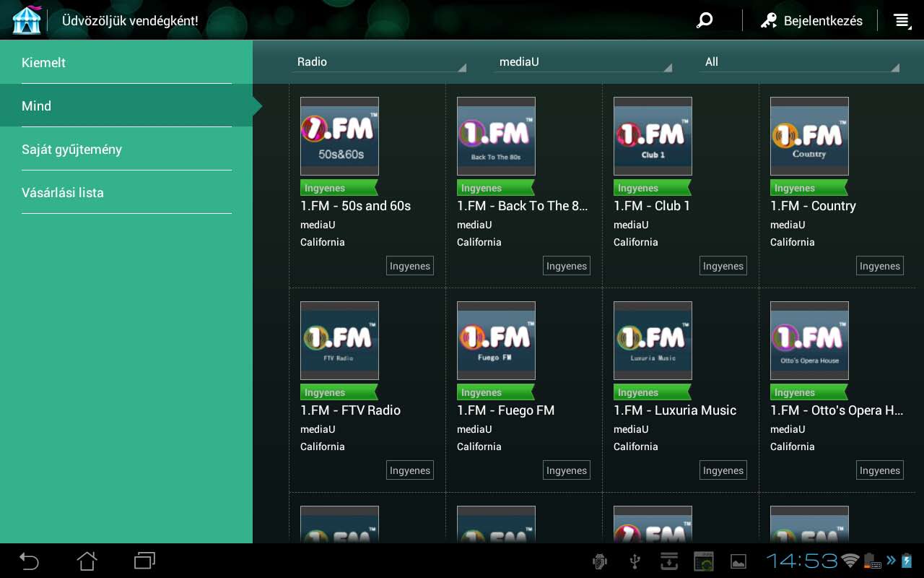Open the 1.FM Otto's Opera House thumbnail
This screenshot has width=924, height=578.
tap(809, 340)
